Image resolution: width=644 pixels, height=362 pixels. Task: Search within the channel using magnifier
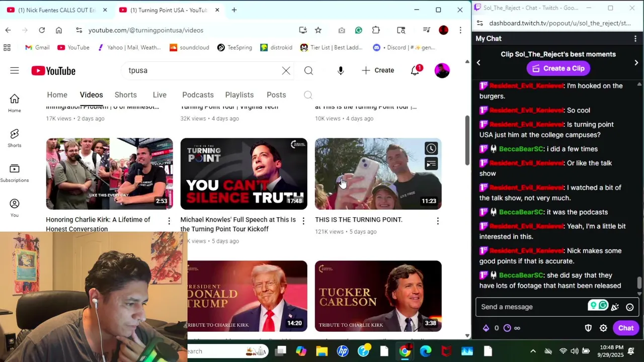(x=308, y=95)
